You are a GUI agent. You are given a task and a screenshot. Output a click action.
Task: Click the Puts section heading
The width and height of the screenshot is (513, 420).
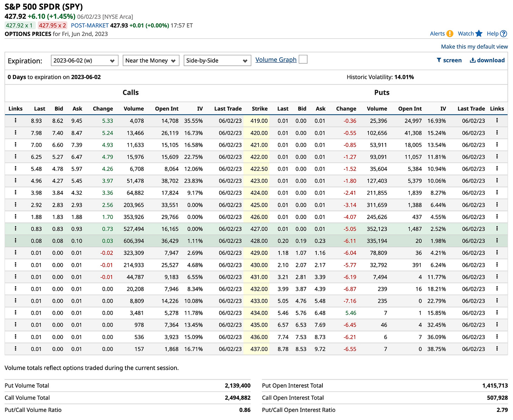click(382, 93)
